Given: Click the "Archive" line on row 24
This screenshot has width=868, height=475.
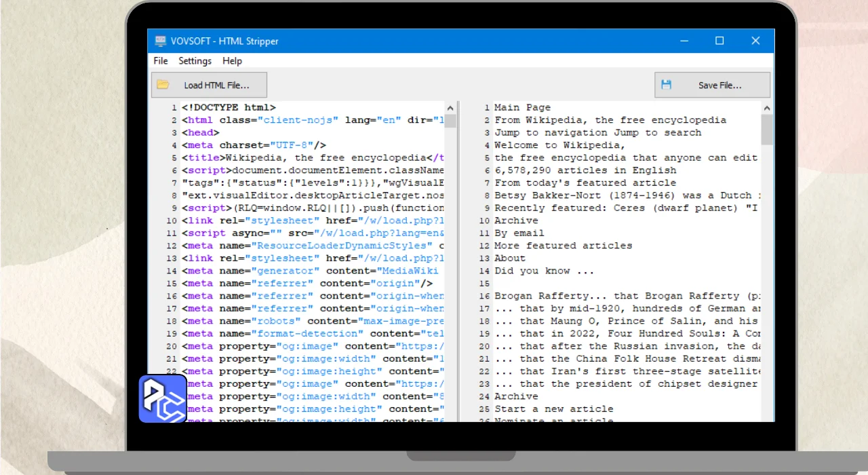Looking at the screenshot, I should 516,396.
